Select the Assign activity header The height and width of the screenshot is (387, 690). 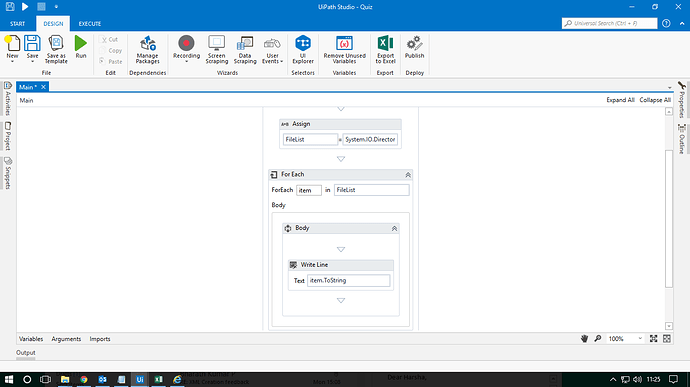click(340, 124)
